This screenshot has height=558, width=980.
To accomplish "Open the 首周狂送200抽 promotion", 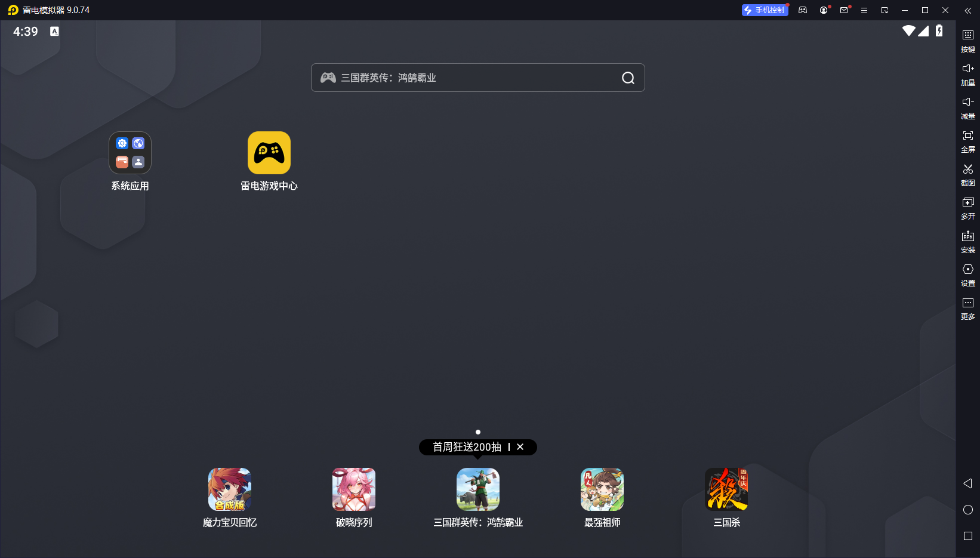I will 467,447.
